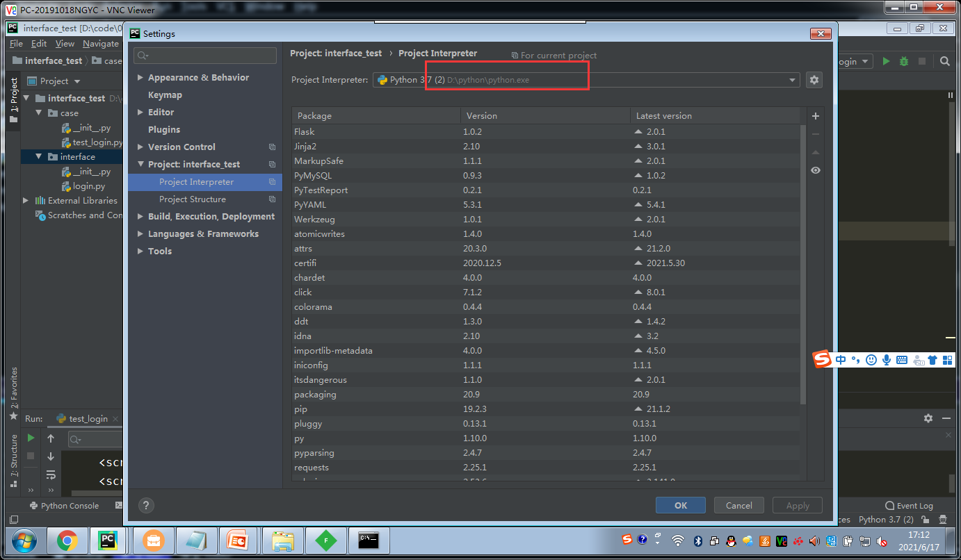The width and height of the screenshot is (961, 560).
Task: Toggle punctuation mode on the Sogou bar
Action: click(x=856, y=360)
